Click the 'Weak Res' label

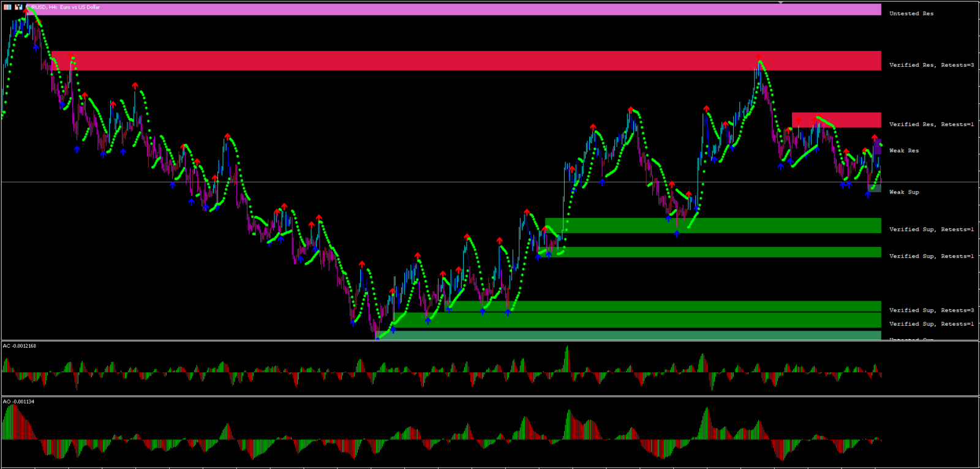click(x=904, y=151)
